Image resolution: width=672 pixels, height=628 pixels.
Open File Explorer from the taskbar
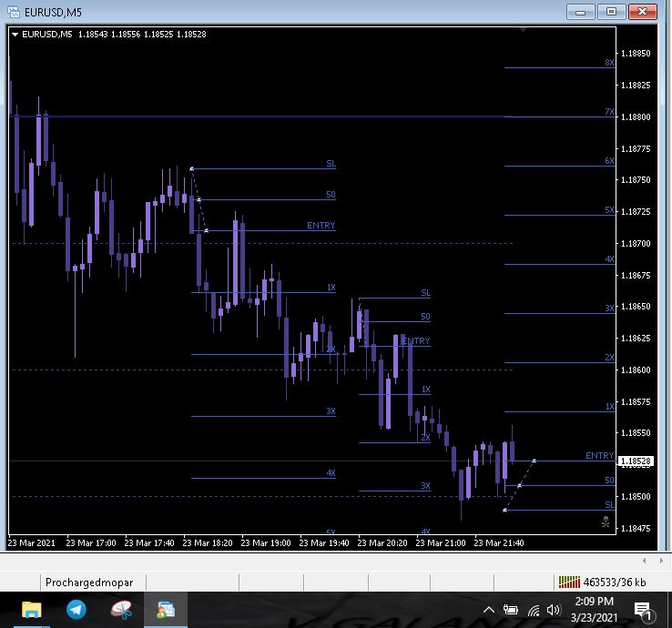tap(32, 610)
